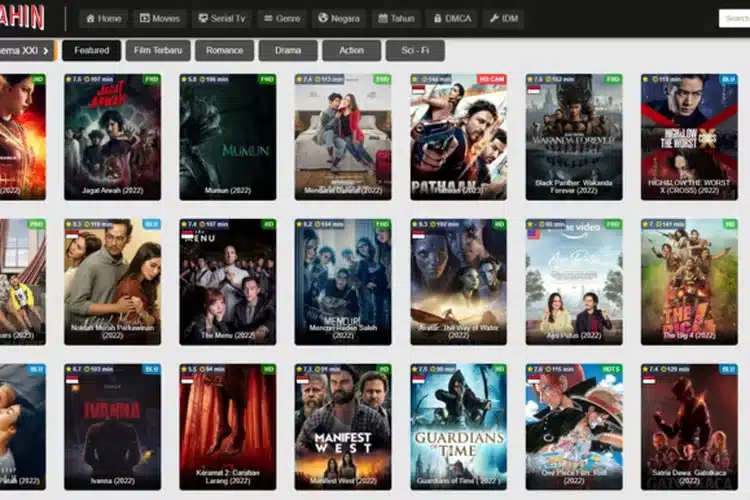This screenshot has width=750, height=500.
Task: Click Indonesia flag on Wakanda Forever poster
Action: (533, 89)
